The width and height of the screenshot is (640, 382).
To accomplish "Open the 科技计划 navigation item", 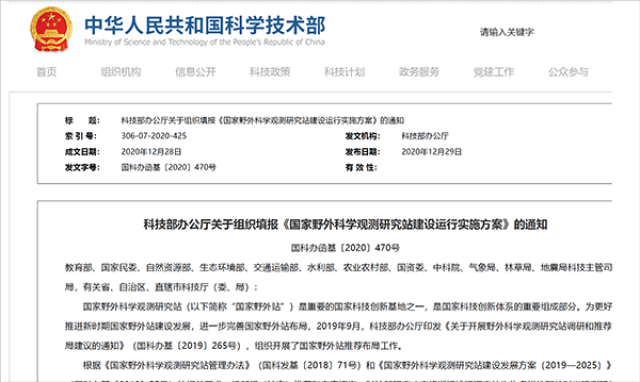I will (x=344, y=72).
